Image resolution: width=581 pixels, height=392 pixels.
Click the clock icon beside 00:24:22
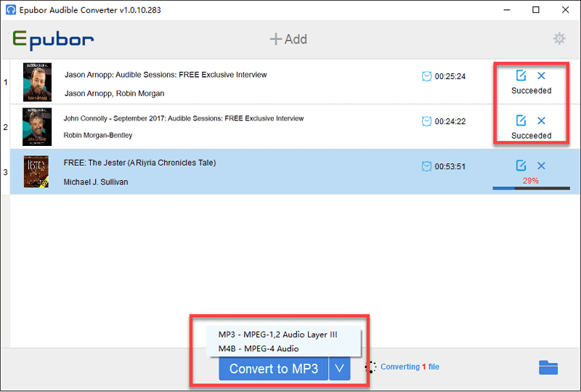pyautogui.click(x=426, y=121)
